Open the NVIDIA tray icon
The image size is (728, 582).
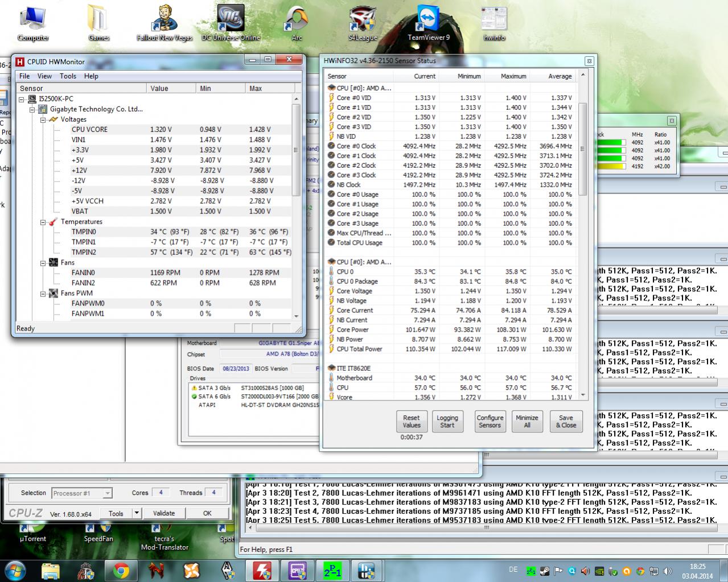[x=599, y=571]
